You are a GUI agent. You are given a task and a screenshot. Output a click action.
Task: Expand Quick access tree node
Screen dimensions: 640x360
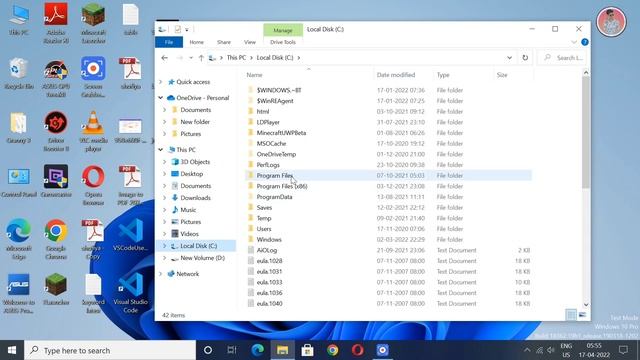pos(161,82)
